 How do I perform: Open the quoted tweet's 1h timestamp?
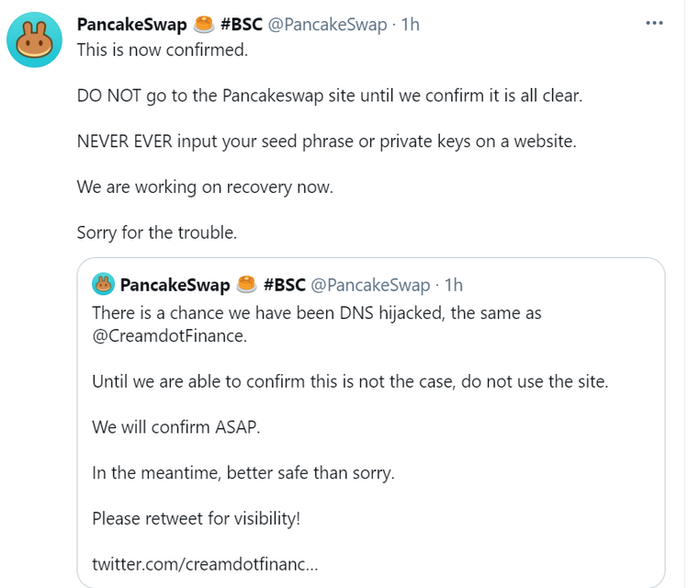454,285
